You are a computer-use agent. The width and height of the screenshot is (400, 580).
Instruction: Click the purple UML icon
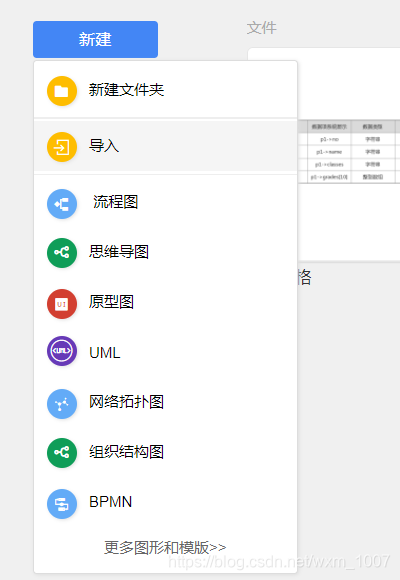click(x=62, y=351)
